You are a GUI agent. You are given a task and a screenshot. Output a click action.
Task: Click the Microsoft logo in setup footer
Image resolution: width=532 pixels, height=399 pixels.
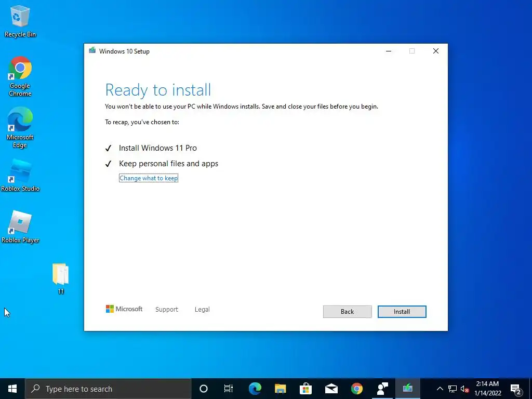coord(124,309)
